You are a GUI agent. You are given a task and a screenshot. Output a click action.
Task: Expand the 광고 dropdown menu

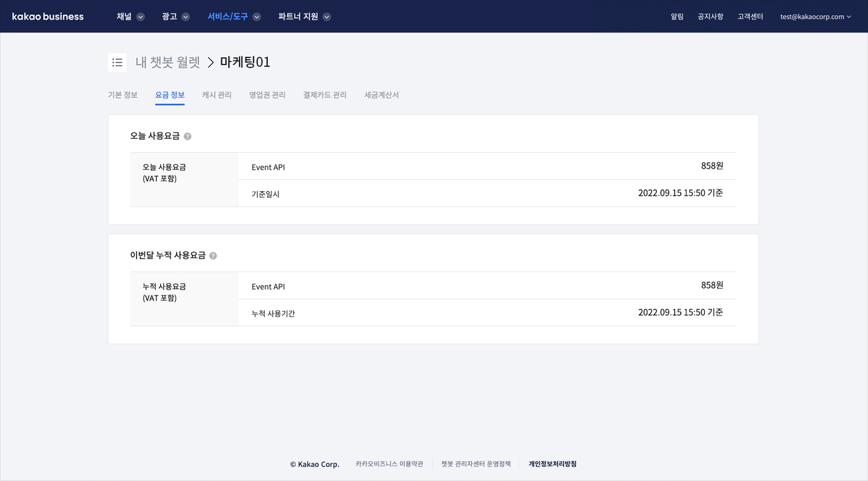point(175,17)
